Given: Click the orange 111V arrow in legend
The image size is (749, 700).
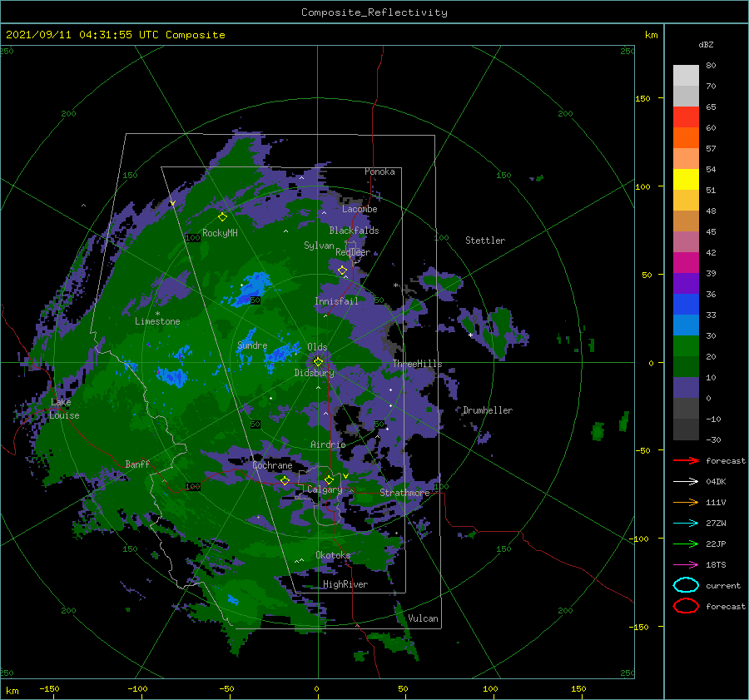Looking at the screenshot, I should 686,502.
